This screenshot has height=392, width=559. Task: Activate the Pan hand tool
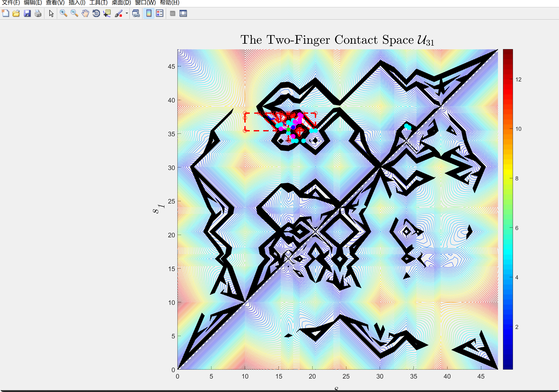tap(85, 13)
